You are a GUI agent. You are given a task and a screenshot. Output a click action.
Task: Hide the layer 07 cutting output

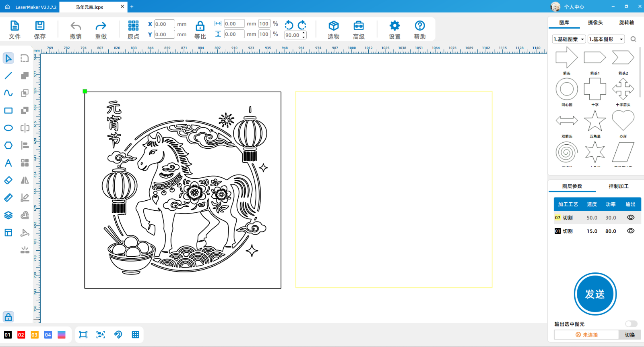coord(630,218)
